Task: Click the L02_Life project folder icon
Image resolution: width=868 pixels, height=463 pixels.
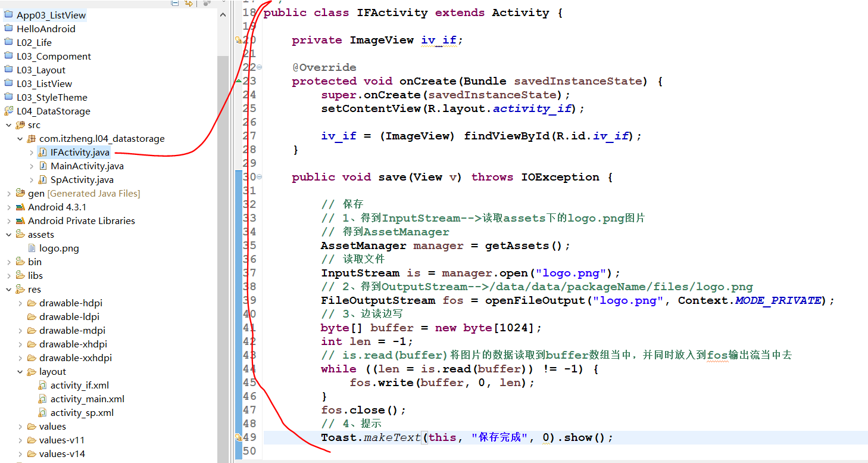Action: click(x=8, y=42)
